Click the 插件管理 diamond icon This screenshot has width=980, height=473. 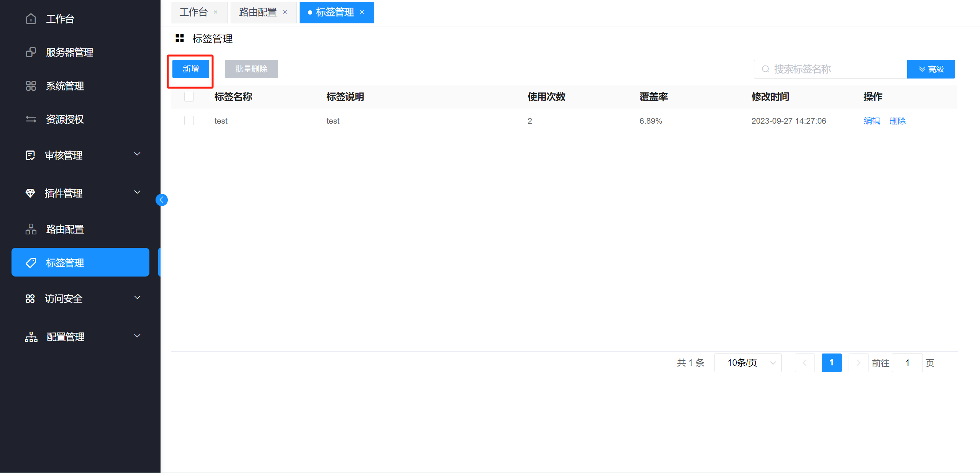pyautogui.click(x=30, y=193)
